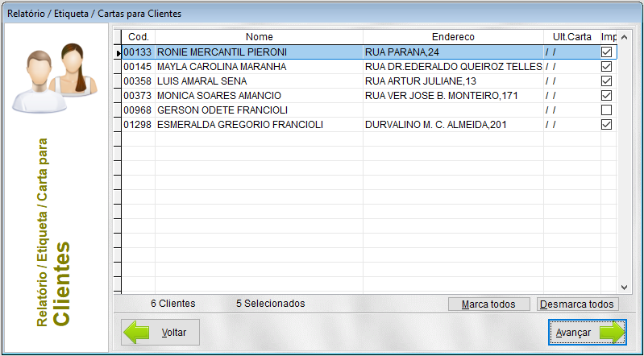Sort by the Cod. column header

pyautogui.click(x=139, y=37)
